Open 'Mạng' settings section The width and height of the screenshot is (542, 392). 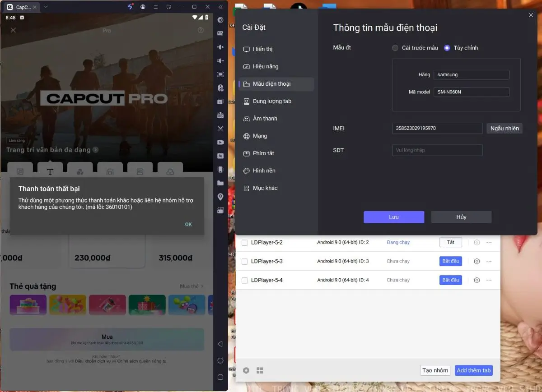[276, 136]
